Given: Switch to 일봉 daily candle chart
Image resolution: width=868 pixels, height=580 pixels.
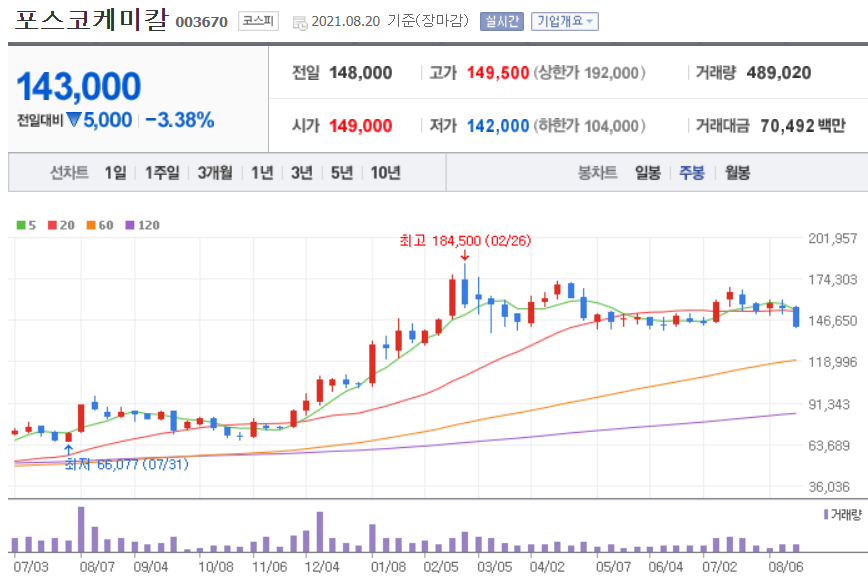Looking at the screenshot, I should pyautogui.click(x=648, y=173).
